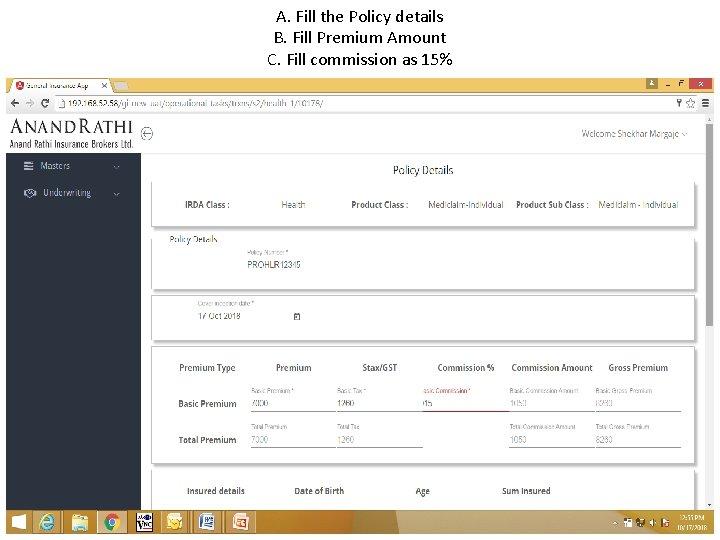Click the Masters menu list icon
The width and height of the screenshot is (720, 540).
[28, 166]
